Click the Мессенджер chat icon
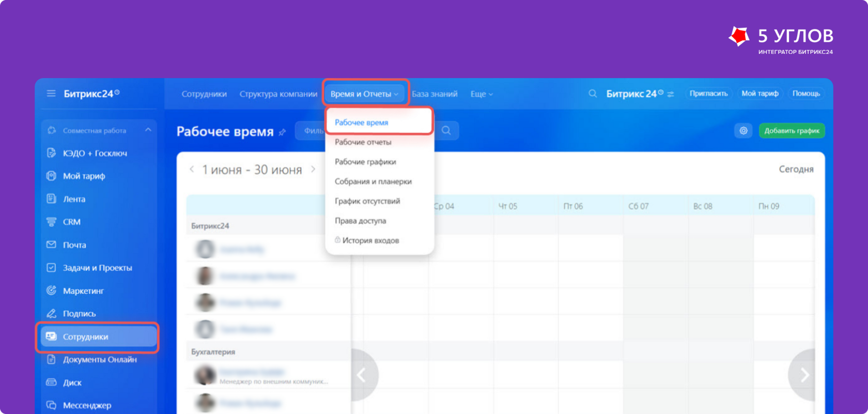 pyautogui.click(x=51, y=405)
